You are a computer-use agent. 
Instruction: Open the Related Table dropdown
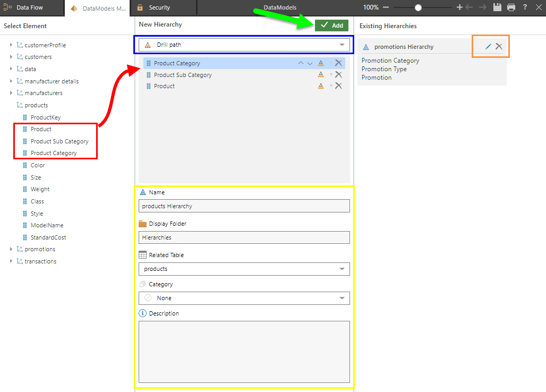(244, 269)
